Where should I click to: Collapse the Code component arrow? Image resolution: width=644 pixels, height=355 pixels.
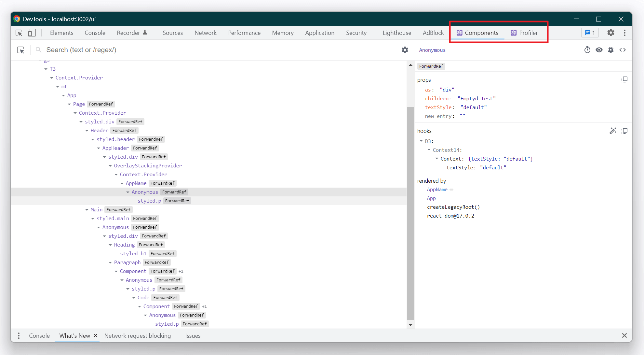[134, 298]
